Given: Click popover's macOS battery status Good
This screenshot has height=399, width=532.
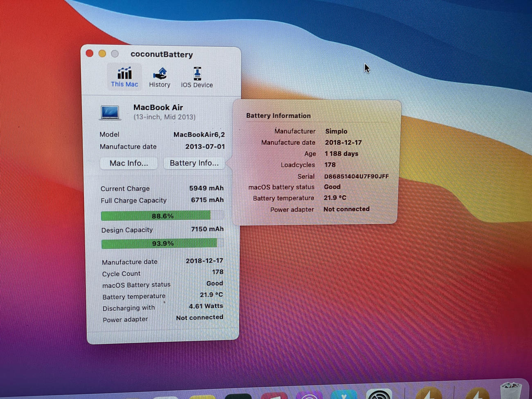Looking at the screenshot, I should tap(332, 187).
